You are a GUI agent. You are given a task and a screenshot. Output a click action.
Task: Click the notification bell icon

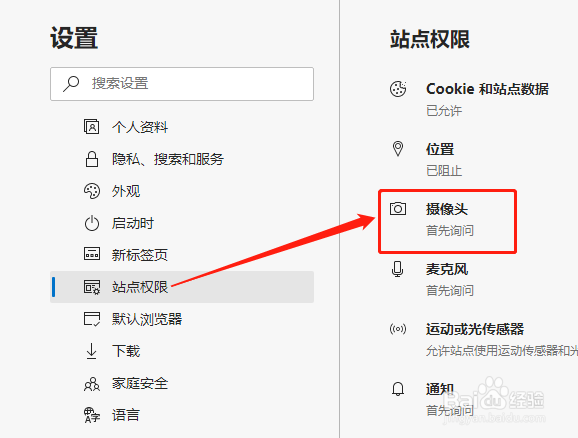tap(398, 389)
